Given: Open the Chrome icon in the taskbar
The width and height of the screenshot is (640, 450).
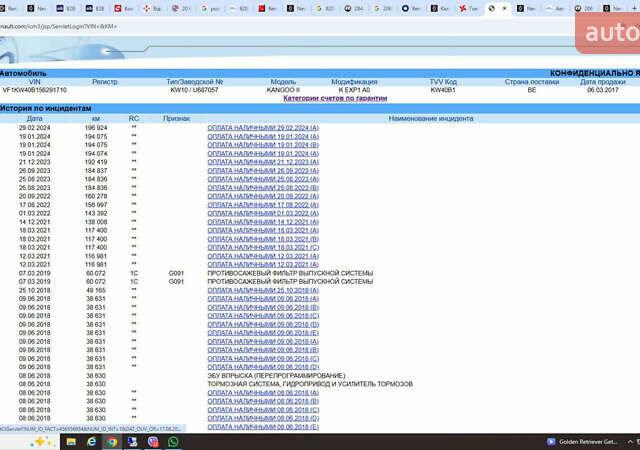Looking at the screenshot, I should [x=111, y=441].
